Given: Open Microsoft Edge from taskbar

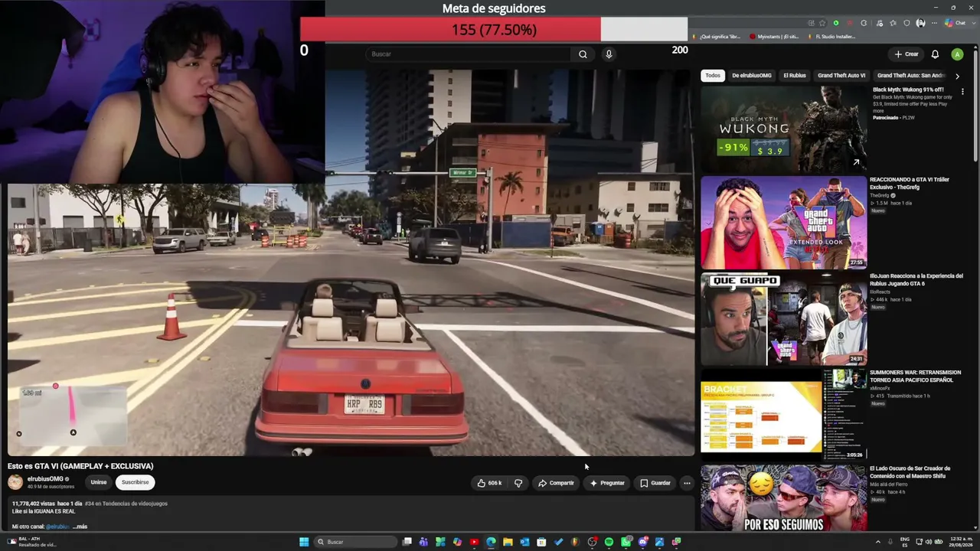Looking at the screenshot, I should coord(491,542).
